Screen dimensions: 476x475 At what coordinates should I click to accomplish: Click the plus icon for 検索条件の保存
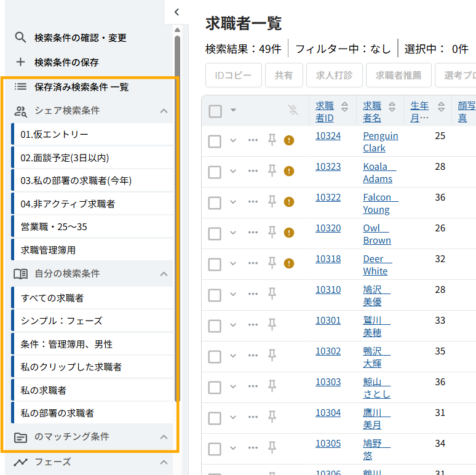(20, 62)
